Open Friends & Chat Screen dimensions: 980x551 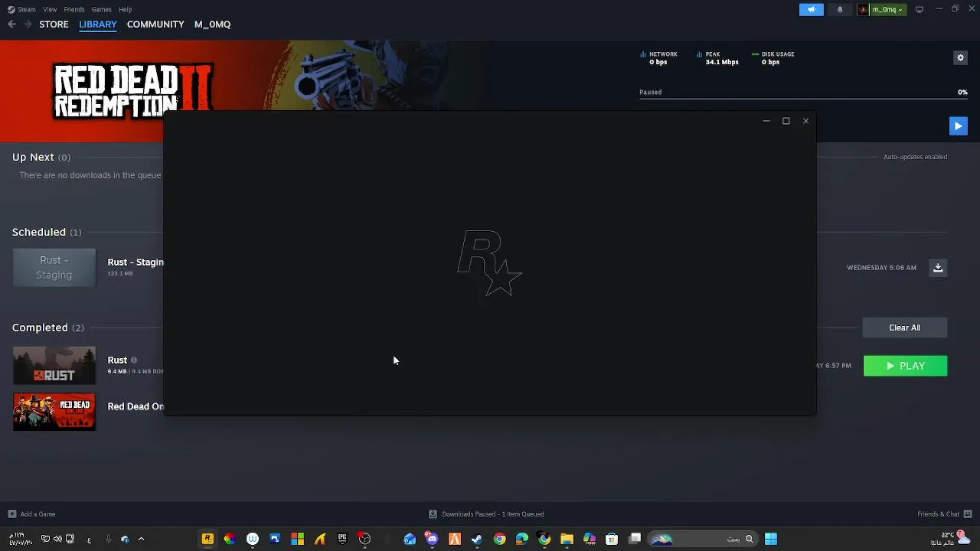click(x=945, y=514)
